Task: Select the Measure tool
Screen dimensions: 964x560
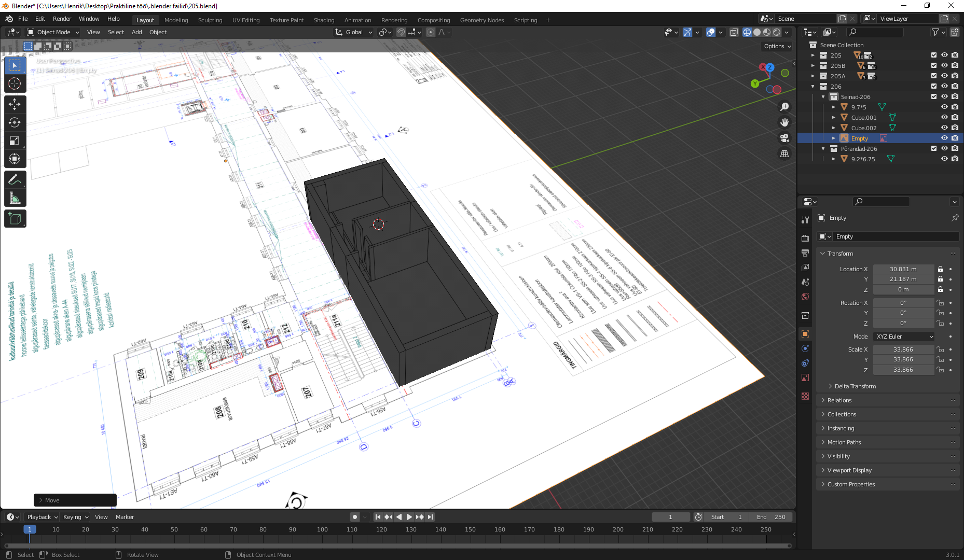Action: (15, 198)
